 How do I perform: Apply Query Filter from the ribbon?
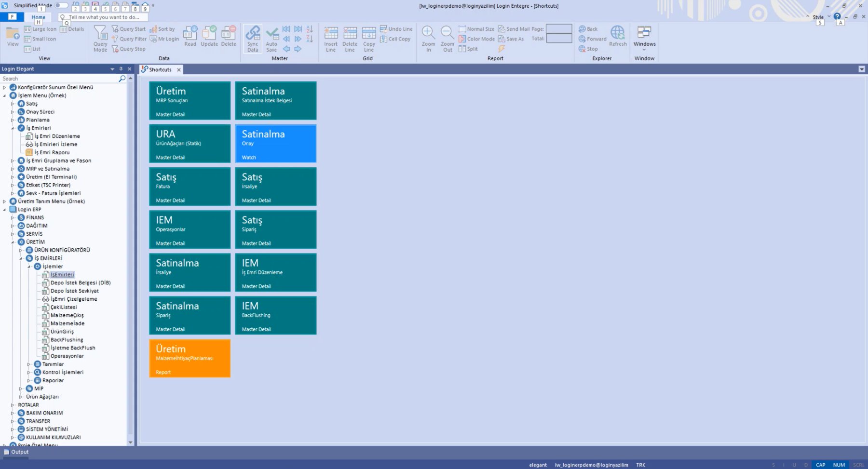tap(129, 39)
